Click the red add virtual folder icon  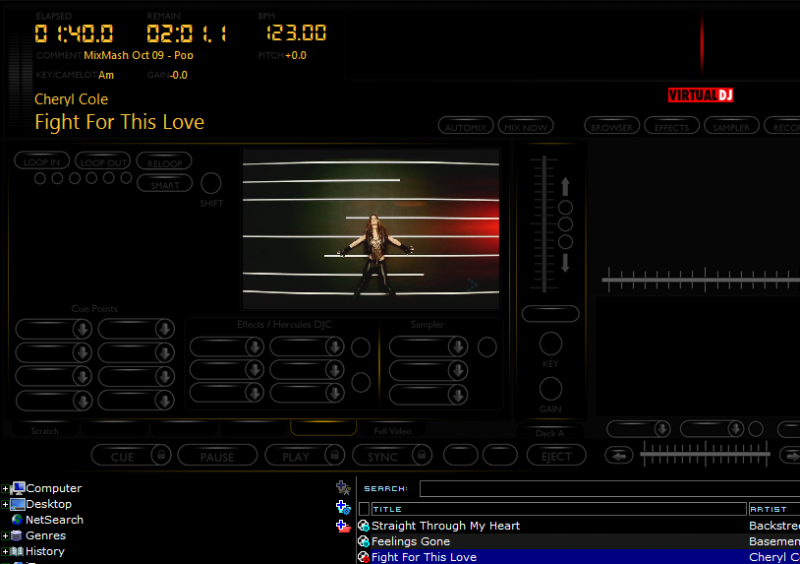click(343, 526)
